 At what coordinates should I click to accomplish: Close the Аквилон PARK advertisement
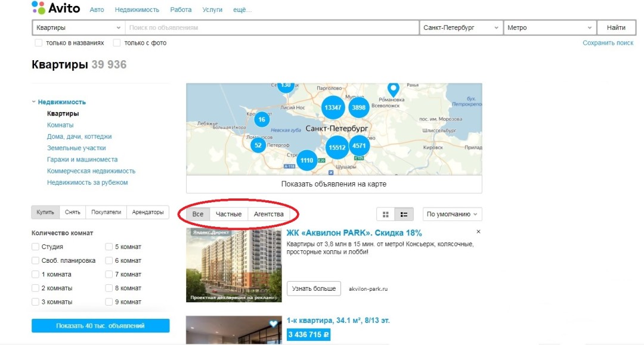[x=478, y=232]
